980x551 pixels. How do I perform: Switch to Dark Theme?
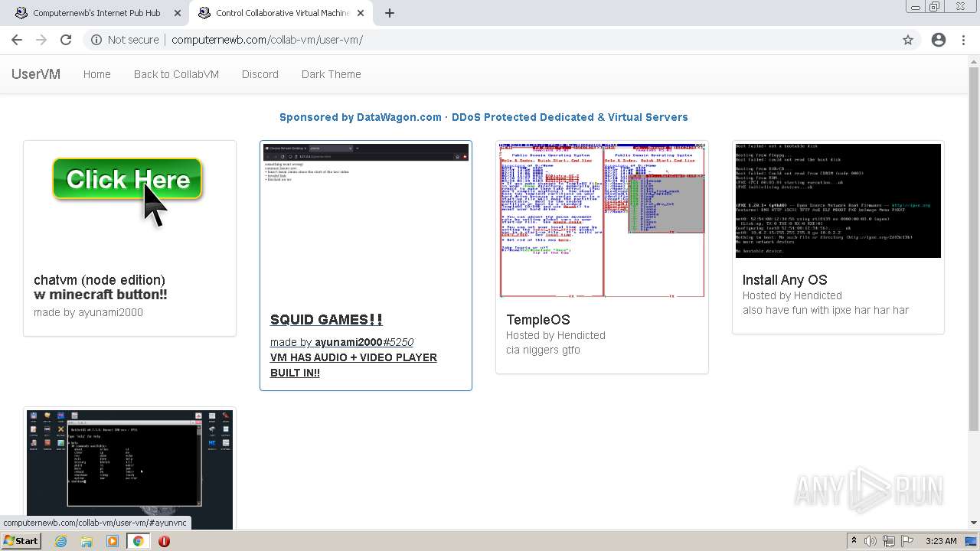pyautogui.click(x=332, y=74)
